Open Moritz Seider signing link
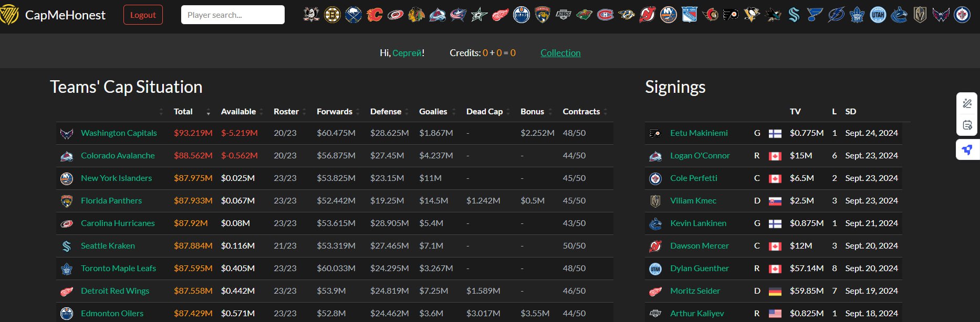This screenshot has width=980, height=322. 695,291
